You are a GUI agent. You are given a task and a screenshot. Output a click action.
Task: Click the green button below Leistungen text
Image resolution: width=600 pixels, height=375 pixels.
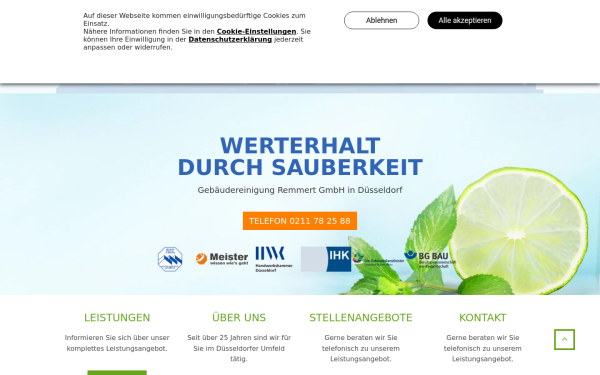[x=117, y=372]
